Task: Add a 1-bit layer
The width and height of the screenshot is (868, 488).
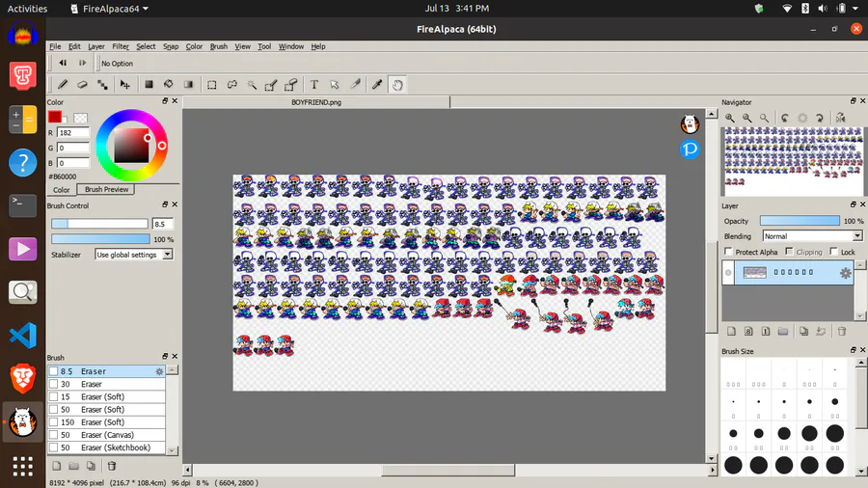Action: (x=766, y=331)
